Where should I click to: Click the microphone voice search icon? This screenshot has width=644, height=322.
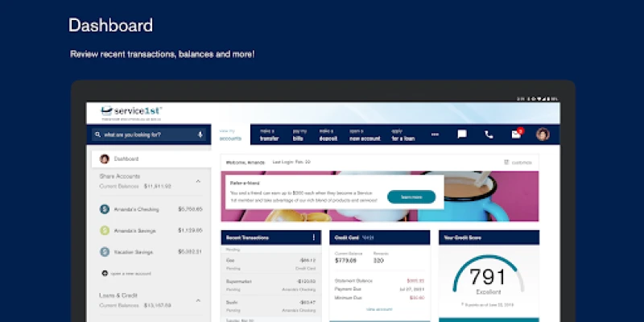[200, 134]
